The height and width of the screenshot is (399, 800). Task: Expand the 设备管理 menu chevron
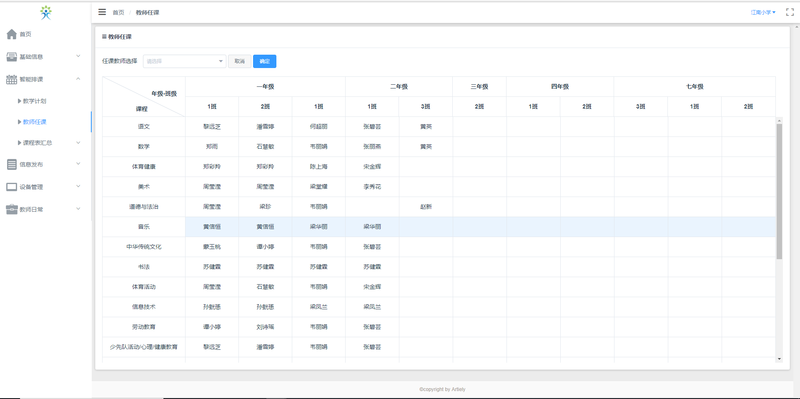(x=78, y=186)
